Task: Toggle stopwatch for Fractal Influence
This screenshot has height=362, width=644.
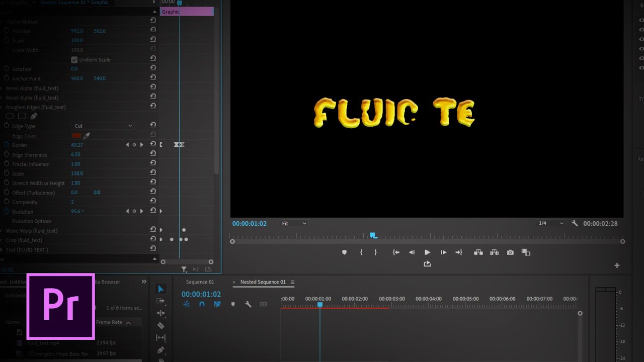Action: pos(7,164)
